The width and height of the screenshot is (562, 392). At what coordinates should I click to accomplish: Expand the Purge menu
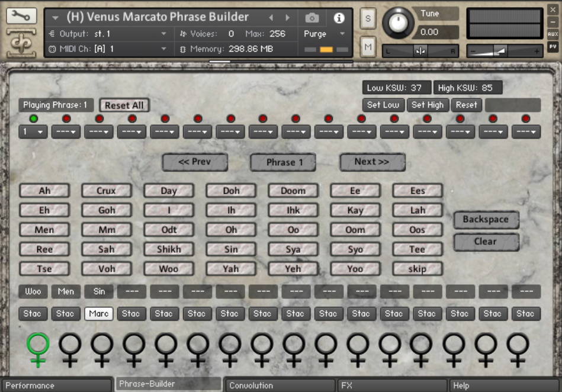(x=325, y=34)
